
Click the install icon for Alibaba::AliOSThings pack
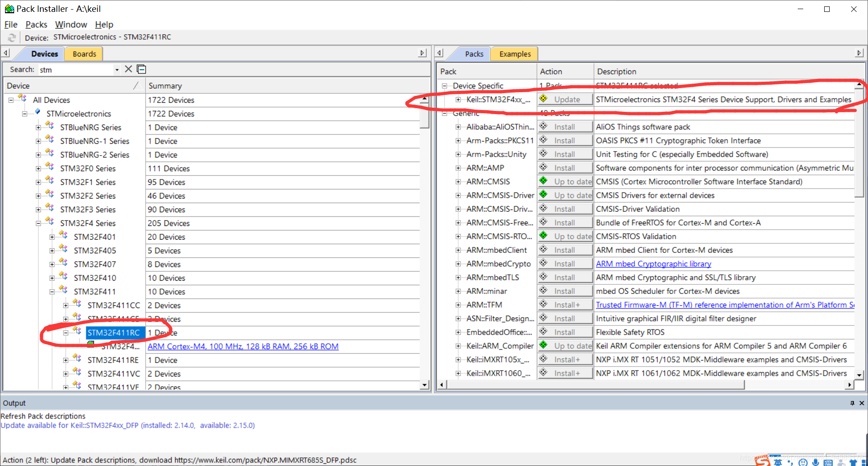click(544, 126)
